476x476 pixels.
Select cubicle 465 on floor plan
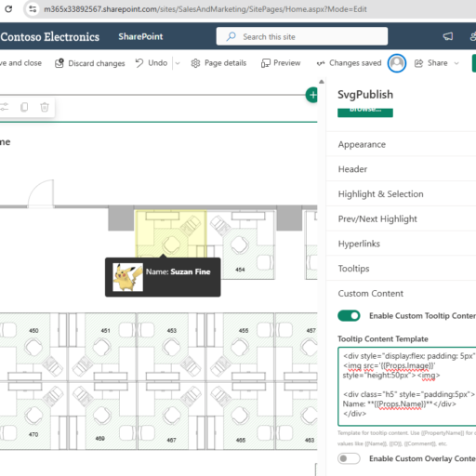pos(240,416)
